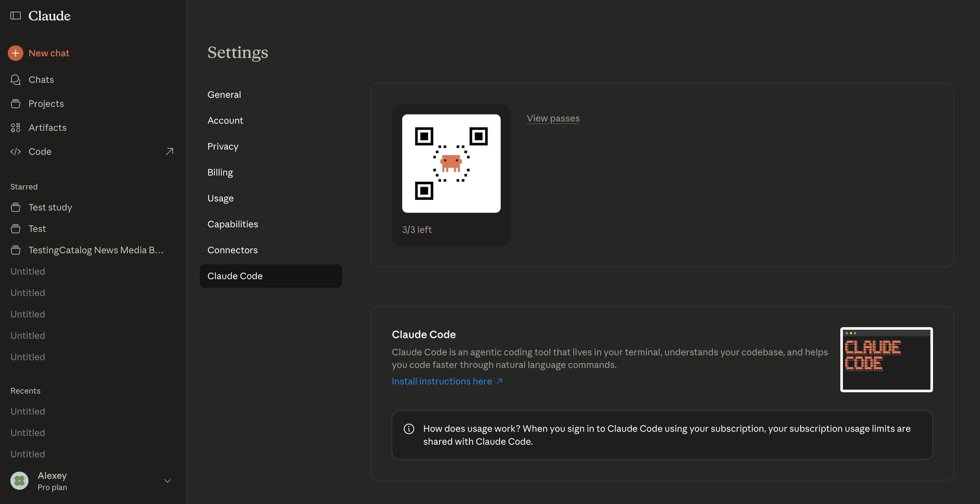The image size is (980, 504).
Task: Open Chats via the speech bubble icon
Action: coord(16,79)
